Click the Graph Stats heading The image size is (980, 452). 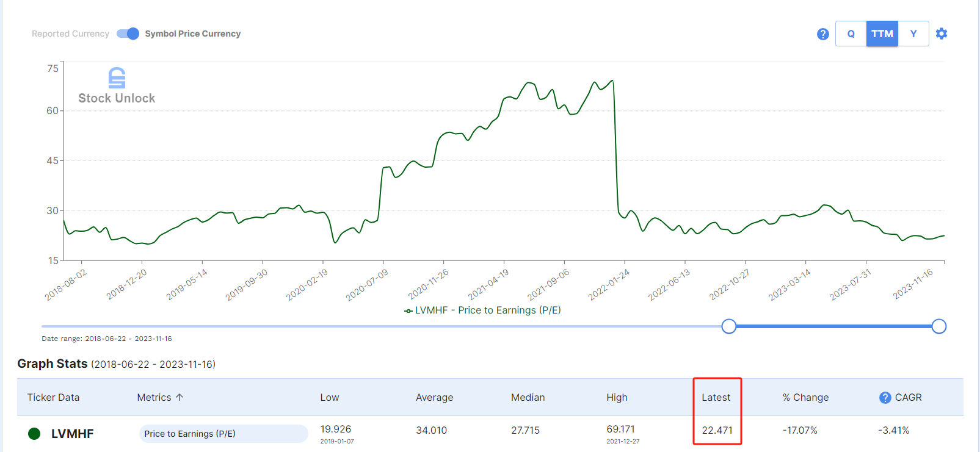coord(53,364)
